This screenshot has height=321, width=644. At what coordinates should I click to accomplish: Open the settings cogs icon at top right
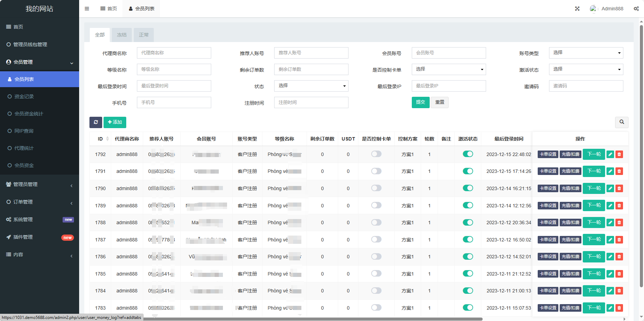[x=636, y=9]
